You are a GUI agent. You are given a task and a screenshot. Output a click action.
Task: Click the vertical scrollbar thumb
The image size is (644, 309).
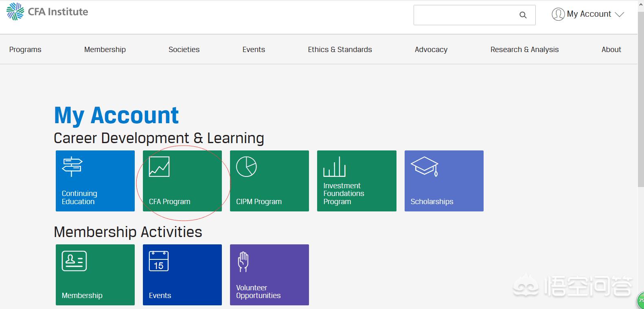(641, 100)
